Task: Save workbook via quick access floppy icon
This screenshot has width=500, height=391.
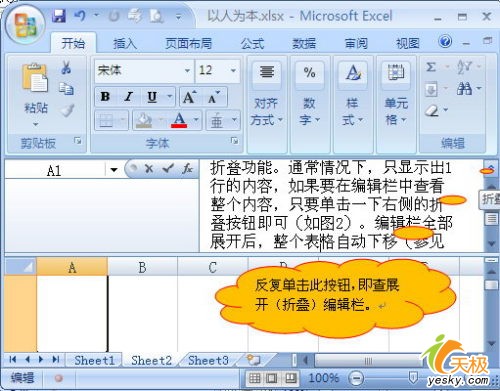Action: [59, 16]
